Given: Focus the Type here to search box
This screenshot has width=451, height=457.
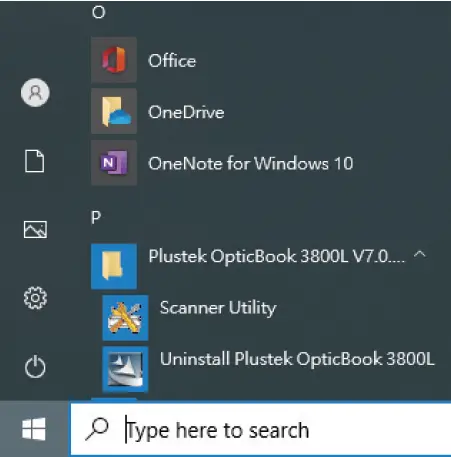Looking at the screenshot, I should (261, 429).
